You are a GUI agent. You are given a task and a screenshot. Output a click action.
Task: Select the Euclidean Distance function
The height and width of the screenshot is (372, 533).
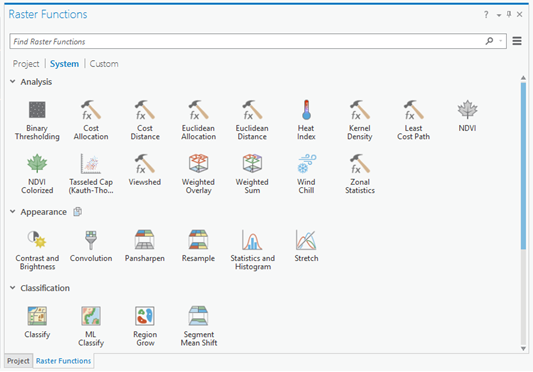(x=252, y=120)
